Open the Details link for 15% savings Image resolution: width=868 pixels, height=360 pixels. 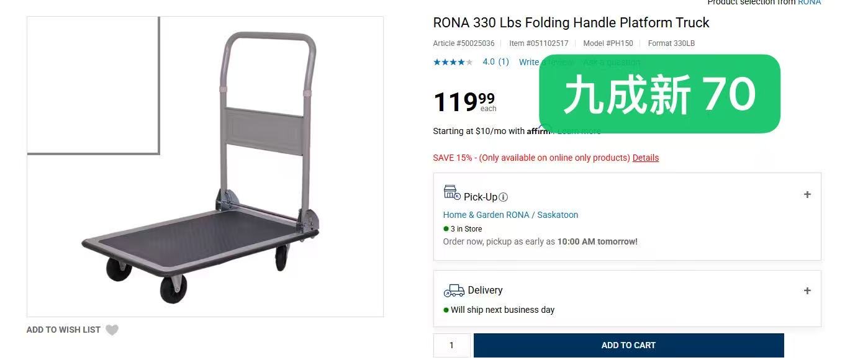(646, 158)
